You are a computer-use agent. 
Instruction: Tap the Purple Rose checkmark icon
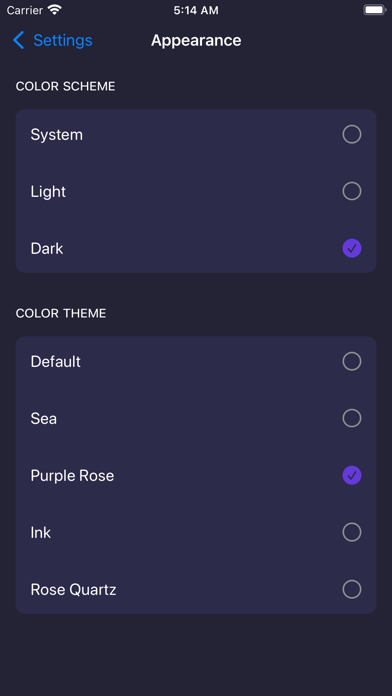coord(352,475)
